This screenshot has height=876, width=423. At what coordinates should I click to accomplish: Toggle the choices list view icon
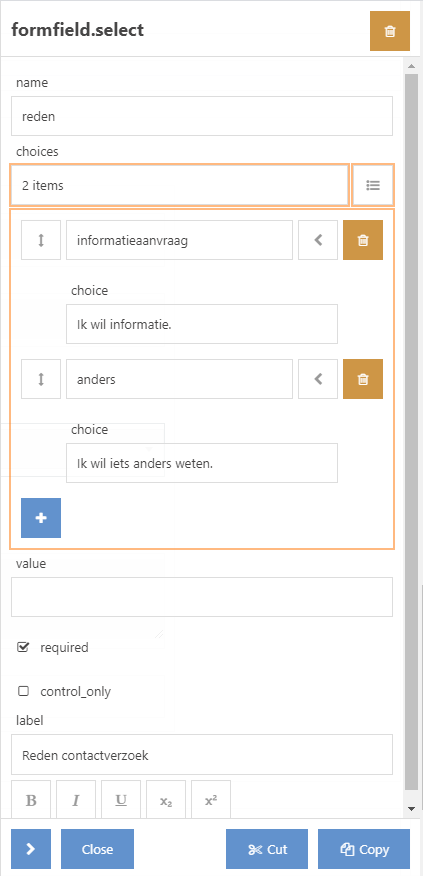[x=373, y=185]
